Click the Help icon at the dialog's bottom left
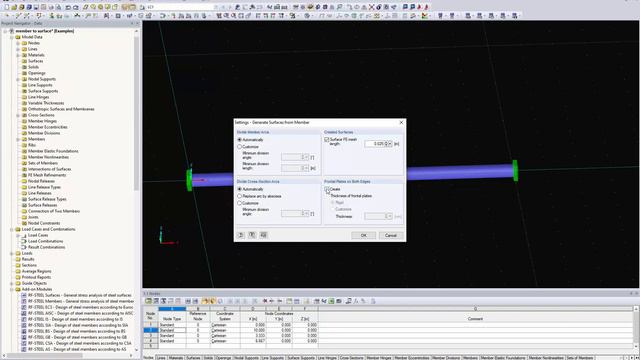 [241, 235]
